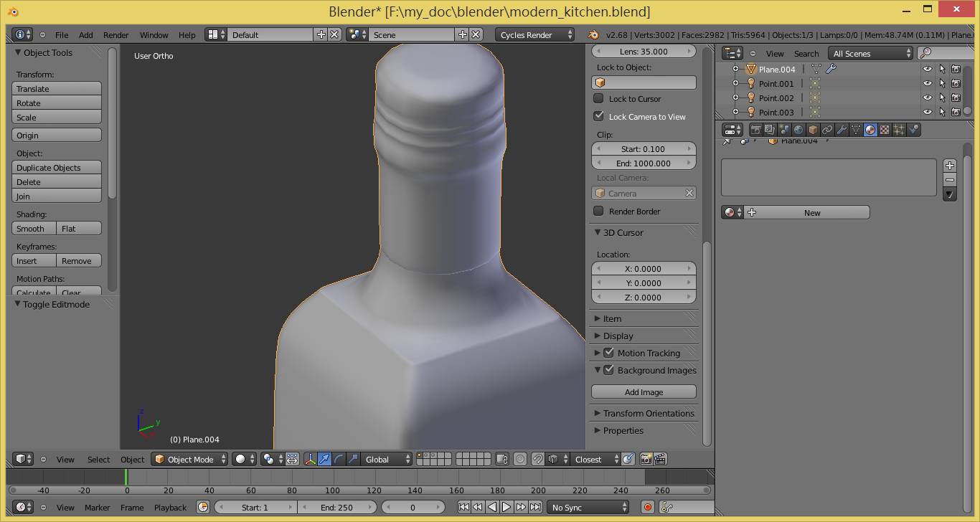The image size is (980, 522).
Task: Open the Particles properties tab icon
Action: (899, 130)
